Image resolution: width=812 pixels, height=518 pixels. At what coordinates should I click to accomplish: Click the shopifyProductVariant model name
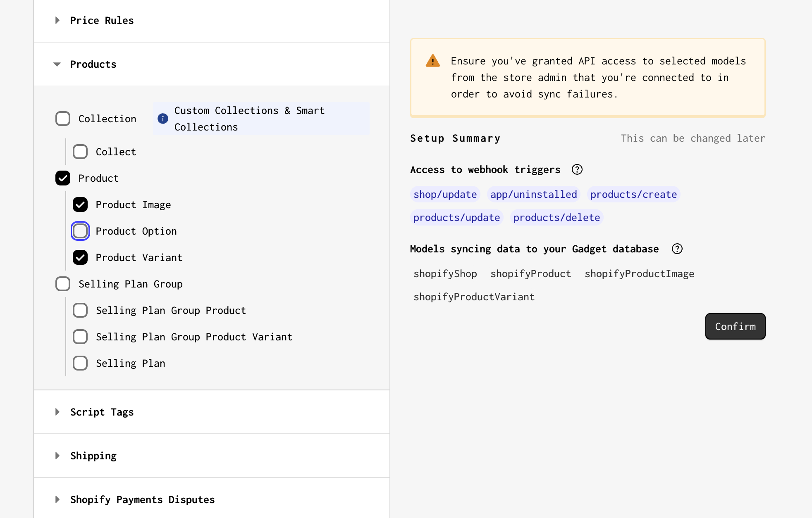(x=474, y=297)
